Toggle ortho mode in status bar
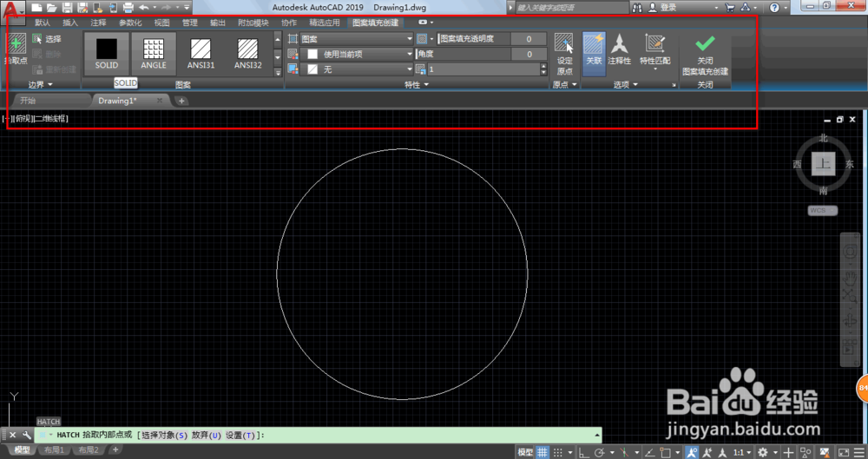 pyautogui.click(x=583, y=452)
